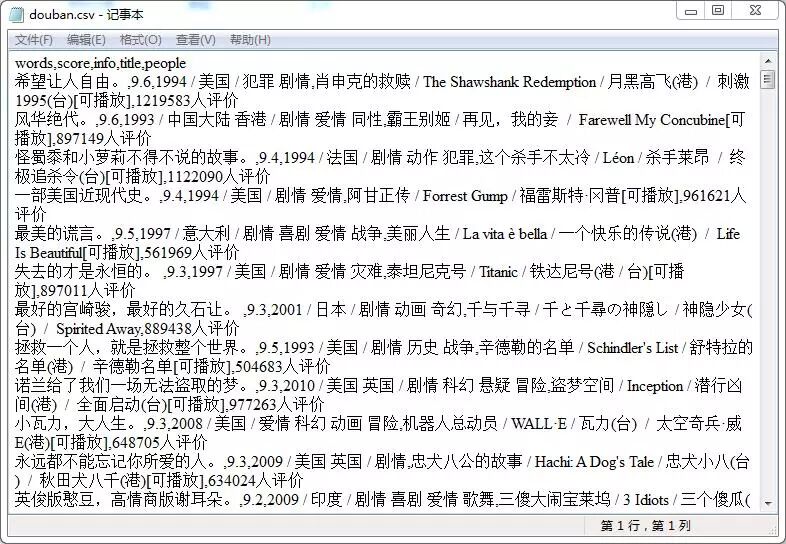Click on the text 561969人评价
Image resolution: width=786 pixels, height=544 pixels.
191,252
